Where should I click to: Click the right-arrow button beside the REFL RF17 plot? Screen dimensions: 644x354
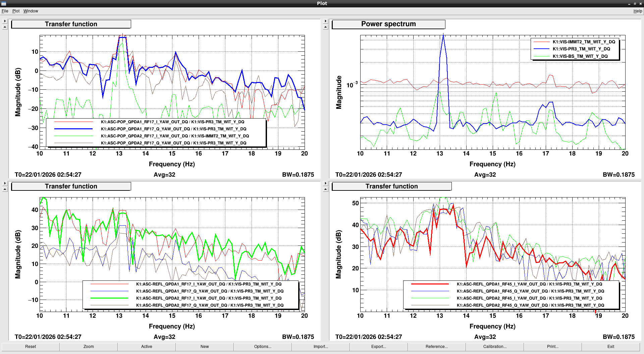click(x=5, y=183)
